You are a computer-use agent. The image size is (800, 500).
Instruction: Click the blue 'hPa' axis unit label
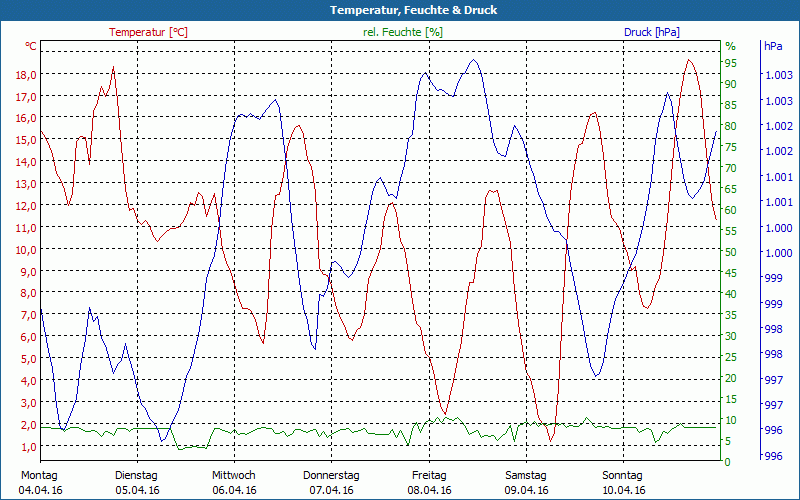pyautogui.click(x=773, y=46)
